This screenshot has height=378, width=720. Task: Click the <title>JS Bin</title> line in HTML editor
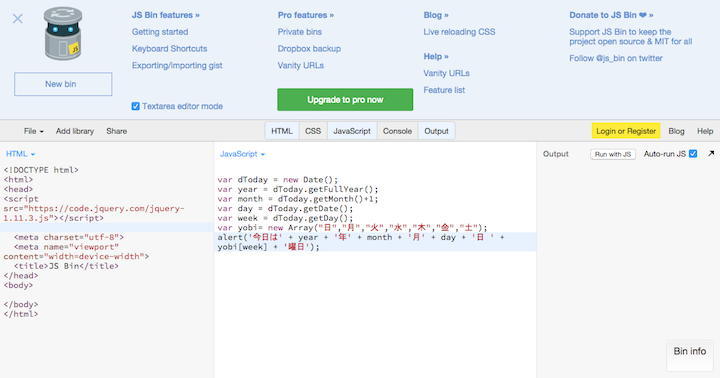tap(66, 266)
